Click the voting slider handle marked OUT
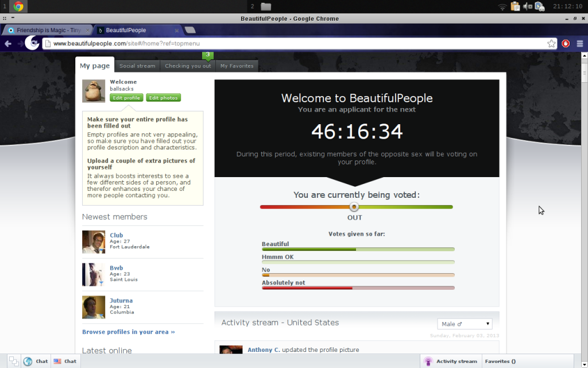Image resolution: width=588 pixels, height=368 pixels. point(354,207)
